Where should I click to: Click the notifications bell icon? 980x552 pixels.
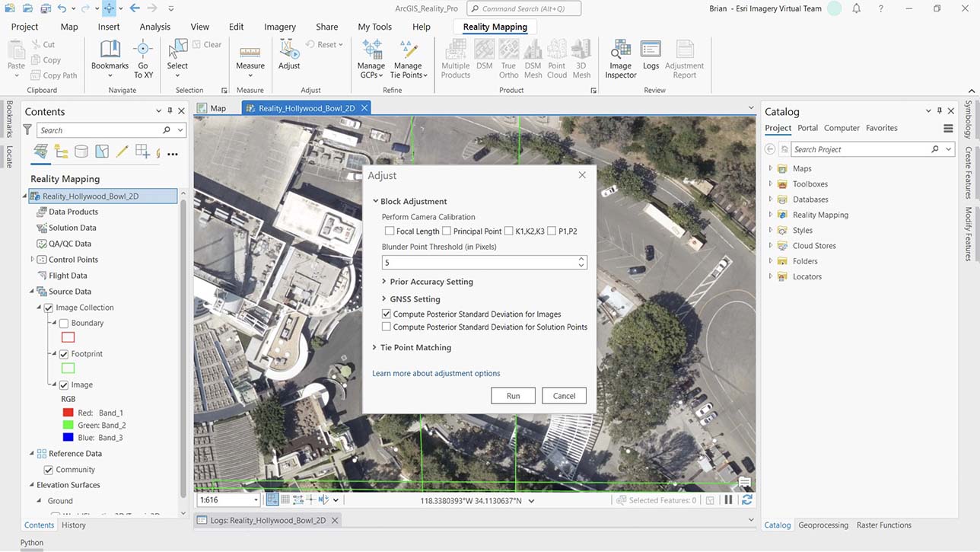coord(857,8)
